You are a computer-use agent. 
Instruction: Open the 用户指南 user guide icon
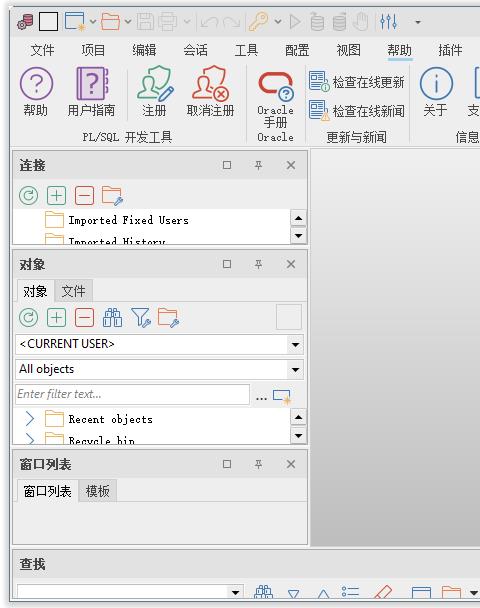tap(92, 83)
